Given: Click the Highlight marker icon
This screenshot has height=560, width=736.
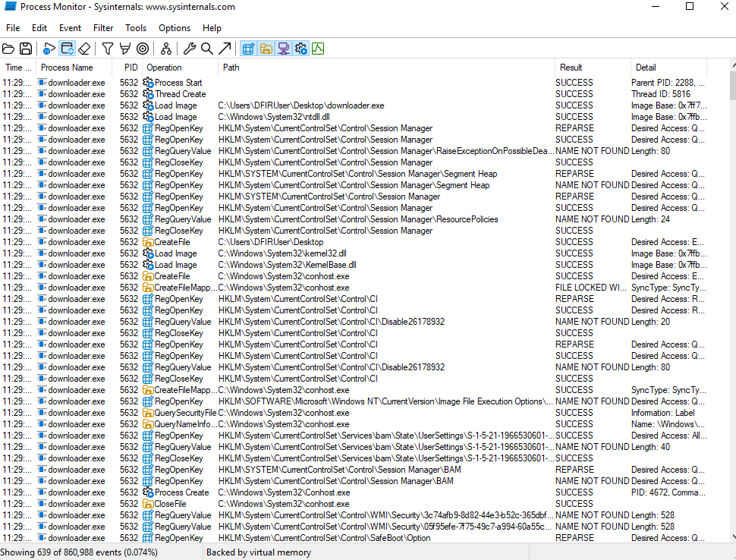Looking at the screenshot, I should coord(124,49).
